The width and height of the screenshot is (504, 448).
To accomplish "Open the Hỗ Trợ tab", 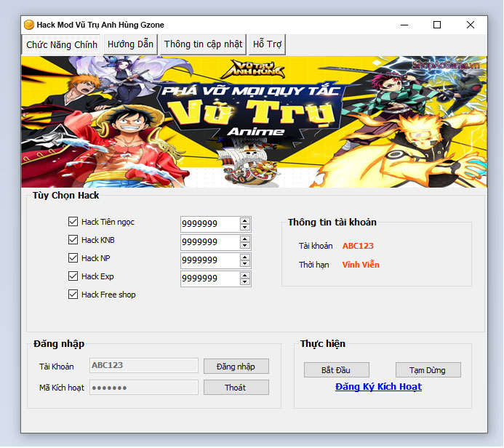I will 267,44.
